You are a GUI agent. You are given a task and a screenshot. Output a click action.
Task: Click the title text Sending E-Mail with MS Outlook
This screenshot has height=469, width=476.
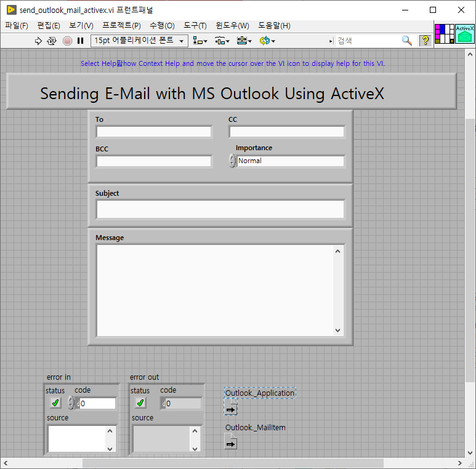tap(212, 93)
